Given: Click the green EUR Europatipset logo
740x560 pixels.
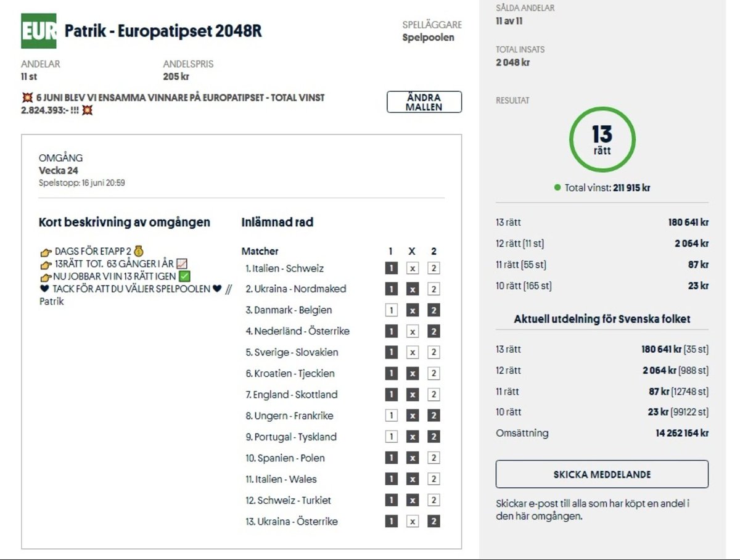Looking at the screenshot, I should (x=39, y=31).
